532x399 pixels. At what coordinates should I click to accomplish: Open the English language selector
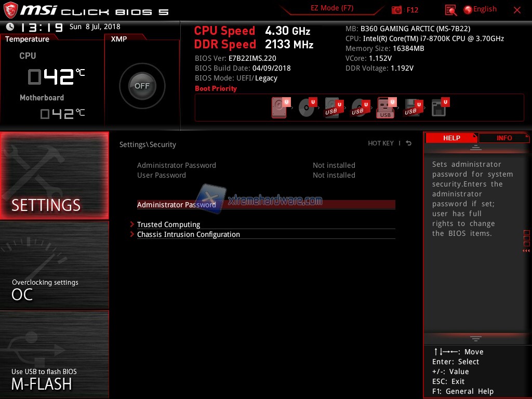point(480,9)
